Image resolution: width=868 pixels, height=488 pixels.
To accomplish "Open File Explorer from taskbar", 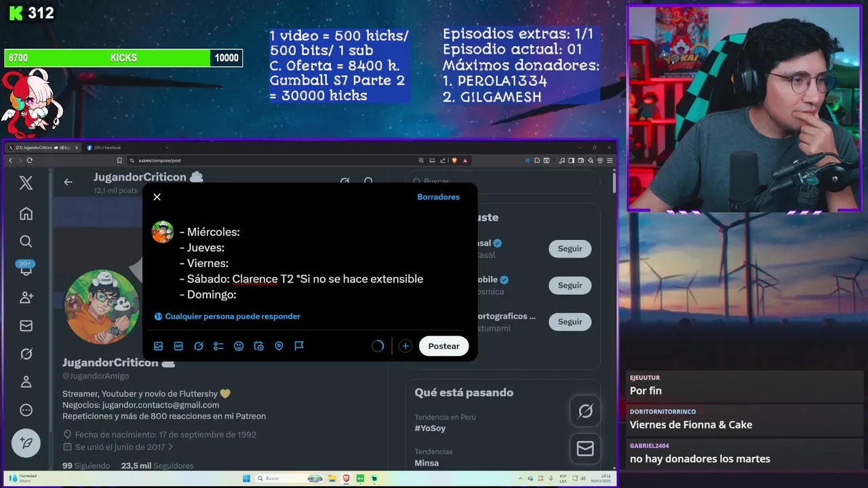I will (332, 479).
